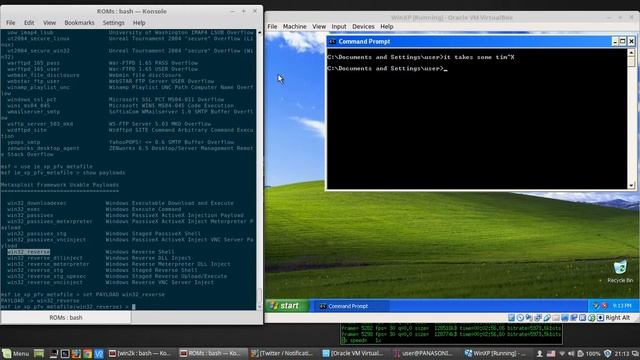Click the 9:13 PM clock in XP tray
Image resolution: width=640 pixels, height=360 pixels.
(622, 306)
